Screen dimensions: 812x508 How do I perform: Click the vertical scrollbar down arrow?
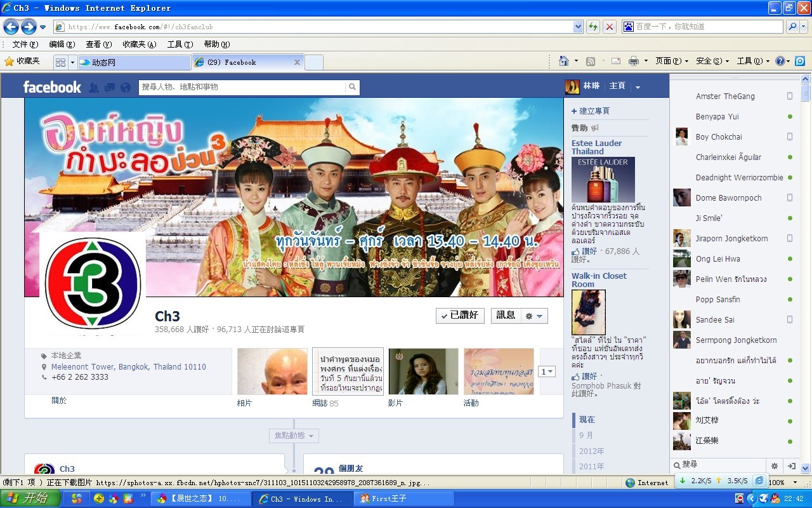coord(806,469)
